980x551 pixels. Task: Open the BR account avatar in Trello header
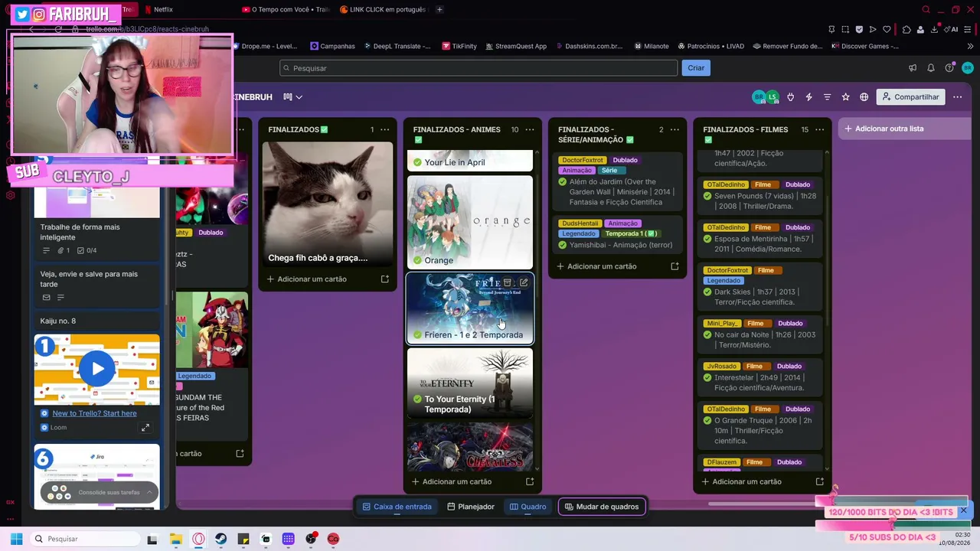(968, 68)
